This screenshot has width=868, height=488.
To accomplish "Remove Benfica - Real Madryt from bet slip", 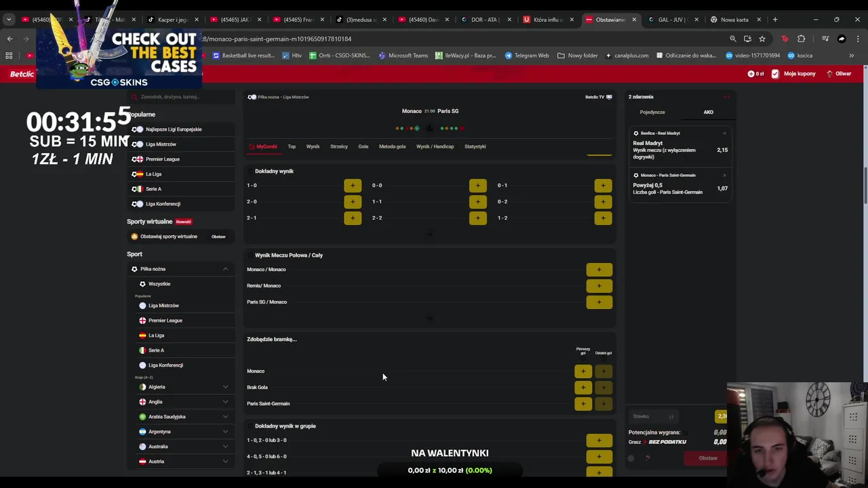I will pos(724,133).
